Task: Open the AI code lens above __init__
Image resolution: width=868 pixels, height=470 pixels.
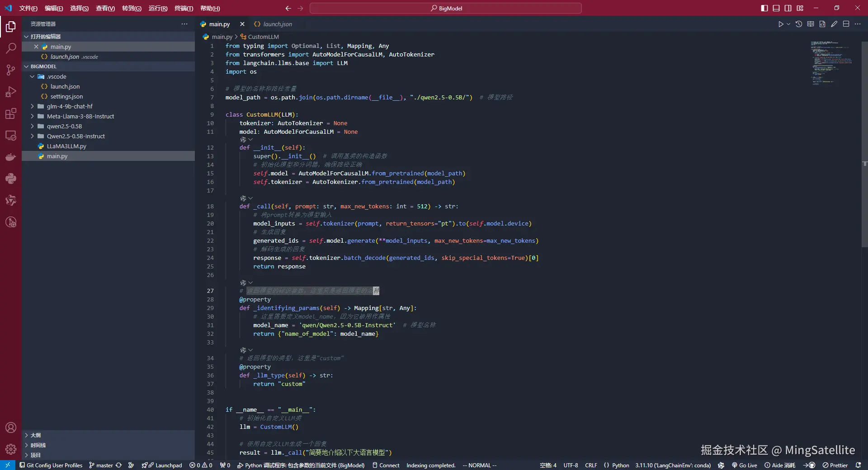Action: pos(246,140)
